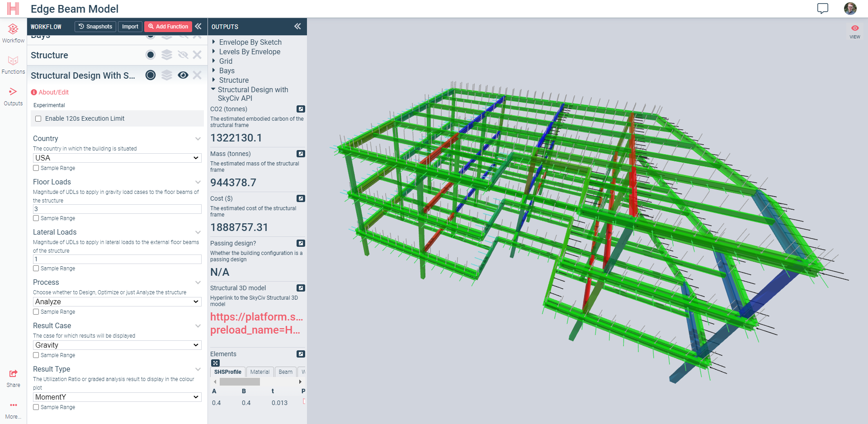Screen dimensions: 868x424
Task: Switch to the Material tab
Action: [259, 372]
